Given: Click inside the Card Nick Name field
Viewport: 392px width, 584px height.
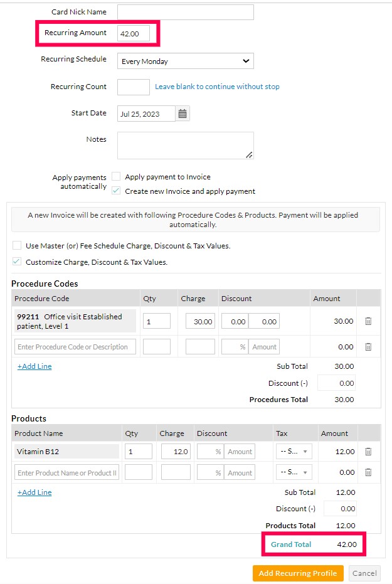Looking at the screenshot, I should point(184,11).
